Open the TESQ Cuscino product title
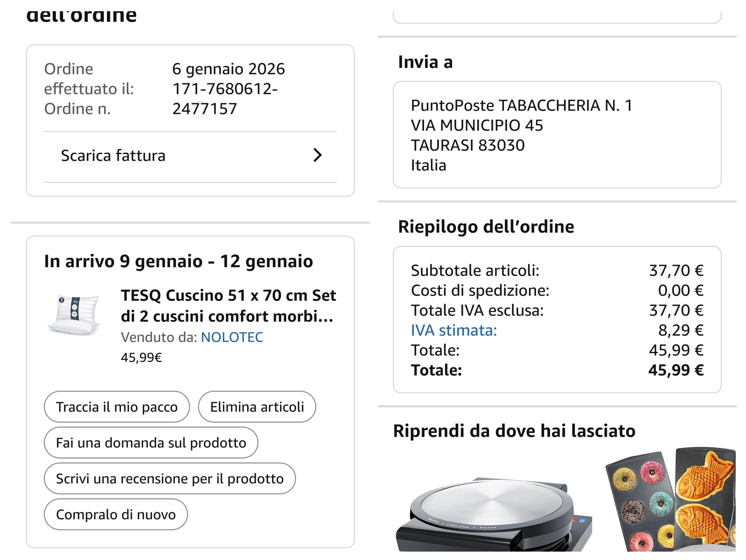Image resolution: width=746 pixels, height=560 pixels. tap(228, 305)
